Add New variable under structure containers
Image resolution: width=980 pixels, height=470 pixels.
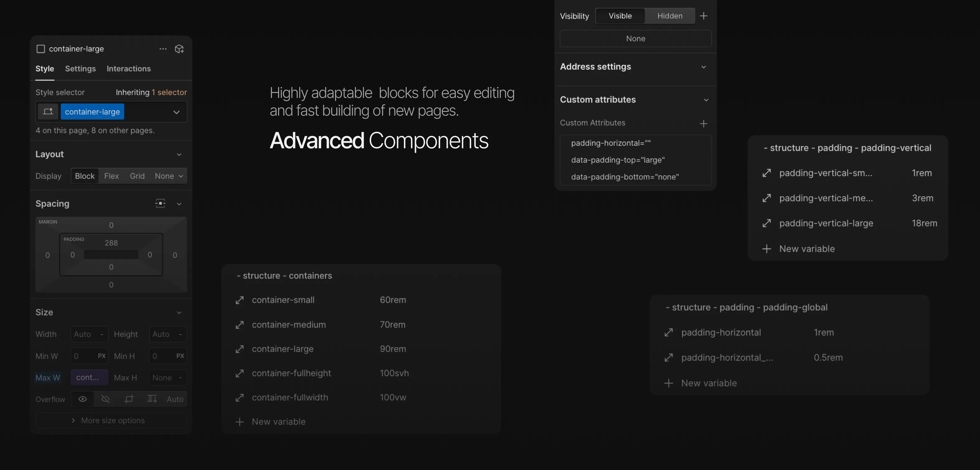tap(278, 422)
